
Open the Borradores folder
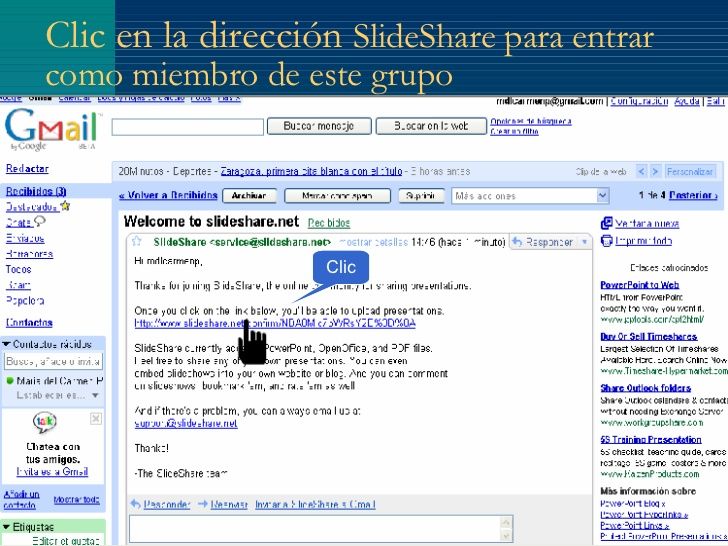(29, 254)
